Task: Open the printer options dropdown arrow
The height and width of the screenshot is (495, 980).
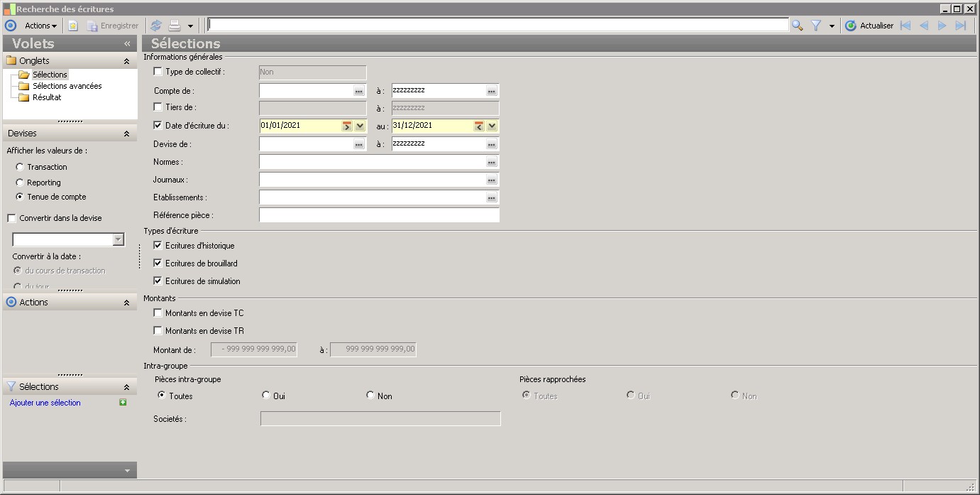Action: 190,26
